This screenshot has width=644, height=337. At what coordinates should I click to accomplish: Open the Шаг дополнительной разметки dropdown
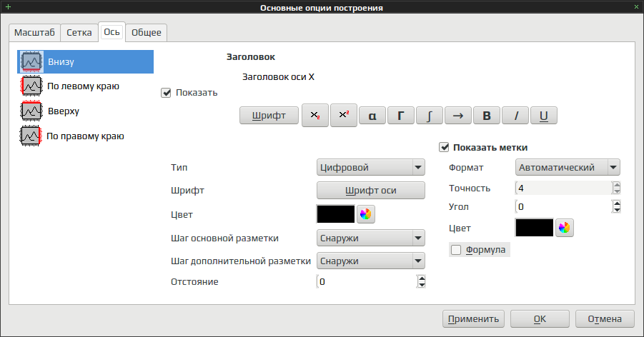coord(370,261)
